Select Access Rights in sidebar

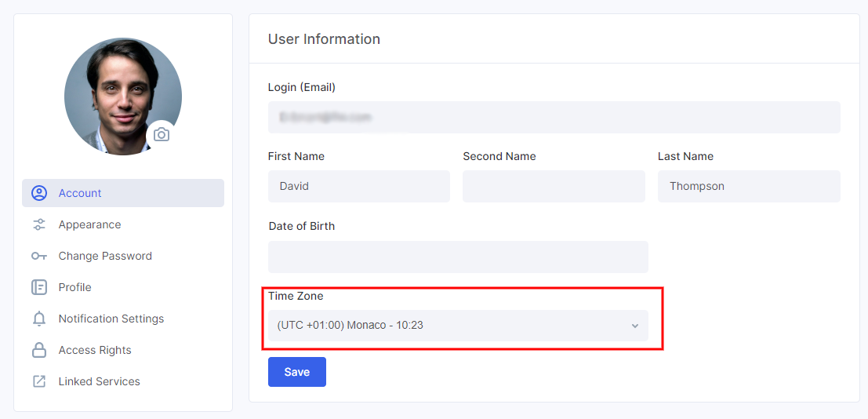tap(123, 350)
